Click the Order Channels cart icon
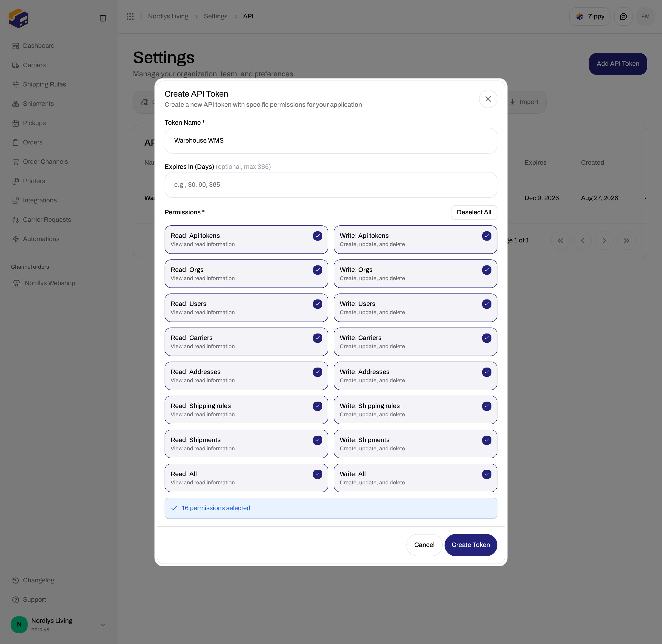The image size is (662, 644). pyautogui.click(x=16, y=162)
